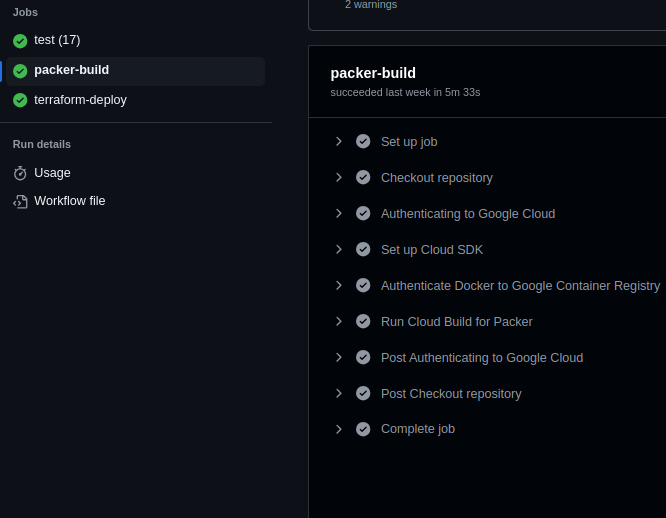This screenshot has width=666, height=518.
Task: Expand the Set up job step
Action: coord(339,142)
